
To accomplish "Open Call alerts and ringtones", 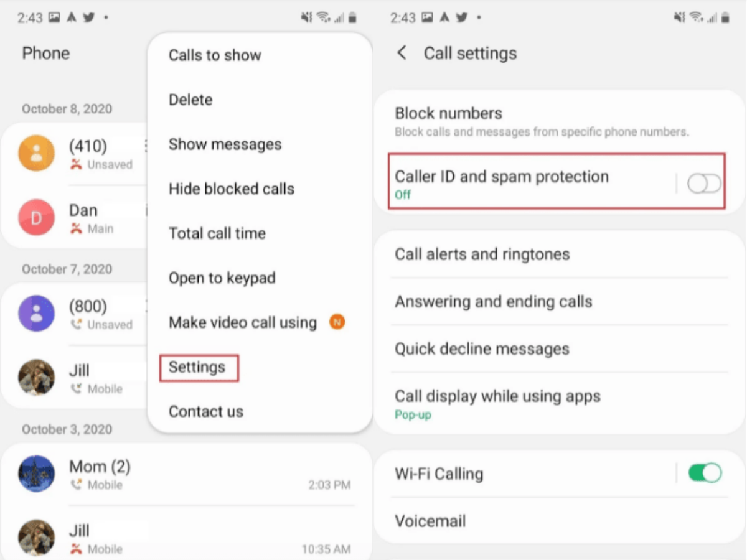I will coord(559,254).
